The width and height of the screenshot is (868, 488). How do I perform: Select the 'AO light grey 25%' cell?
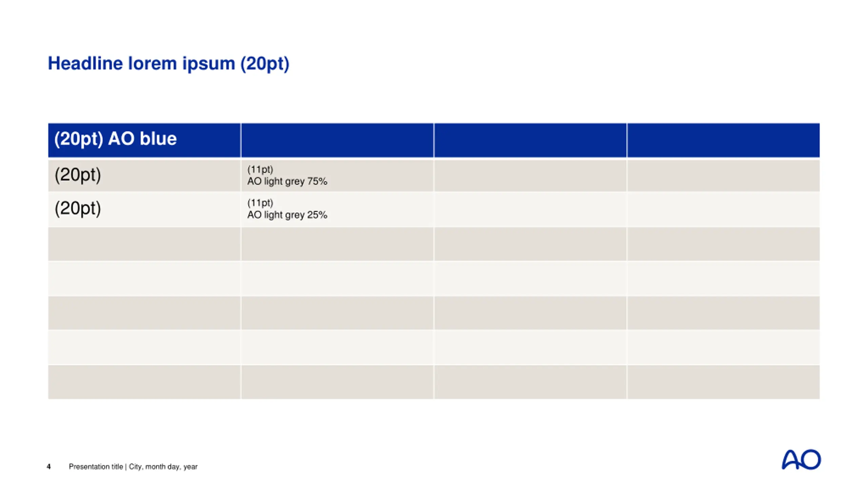point(337,209)
